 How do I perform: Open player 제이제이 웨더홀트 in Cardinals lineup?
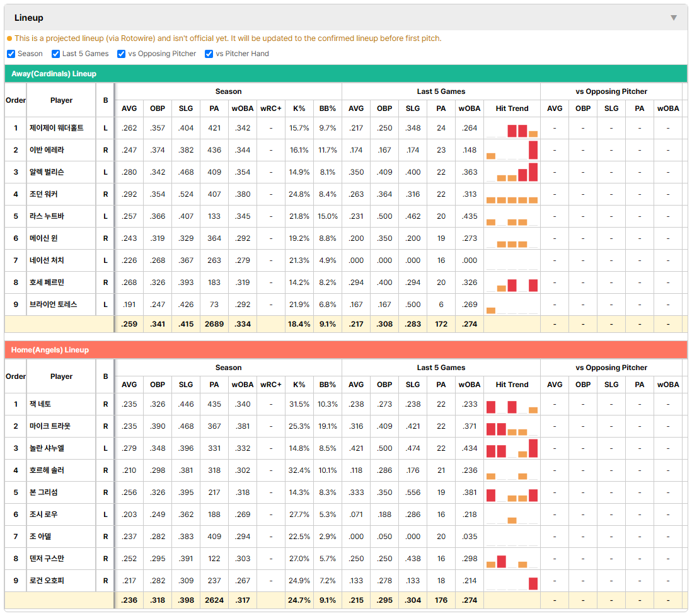[x=57, y=128]
